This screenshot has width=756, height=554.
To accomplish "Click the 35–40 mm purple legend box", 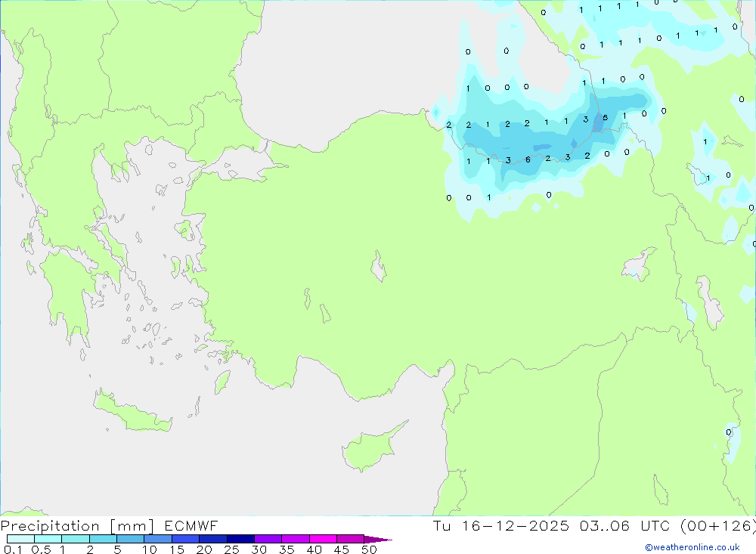I will tap(296, 539).
